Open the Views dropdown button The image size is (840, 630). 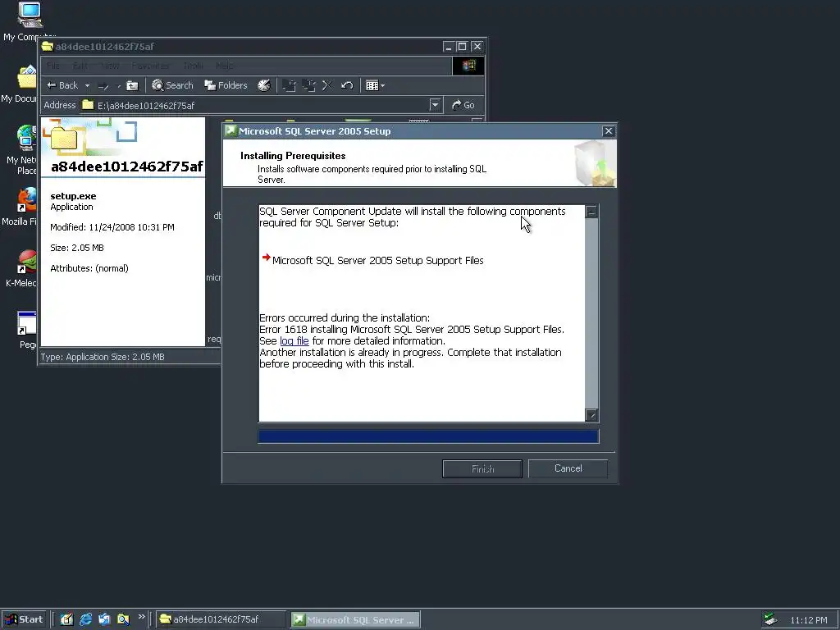pyautogui.click(x=375, y=85)
